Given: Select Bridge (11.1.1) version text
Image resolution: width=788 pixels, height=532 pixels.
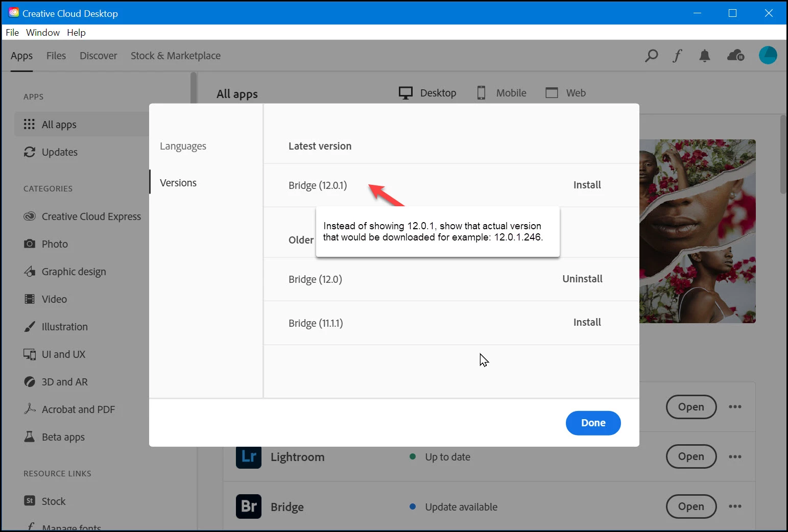Looking at the screenshot, I should point(316,323).
